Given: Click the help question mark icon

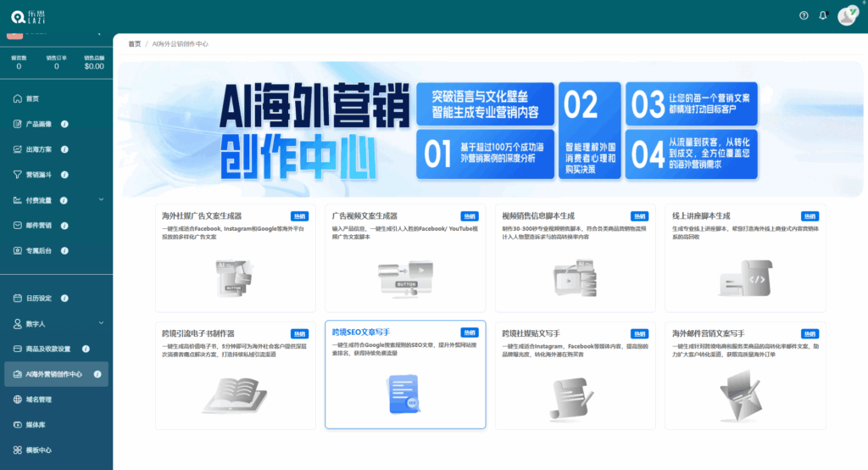Looking at the screenshot, I should 804,15.
